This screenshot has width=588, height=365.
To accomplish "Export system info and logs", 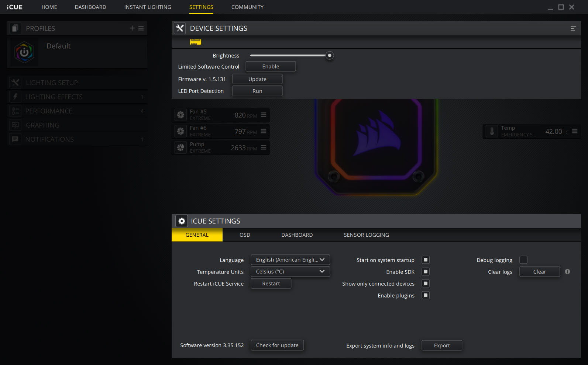I will click(442, 345).
